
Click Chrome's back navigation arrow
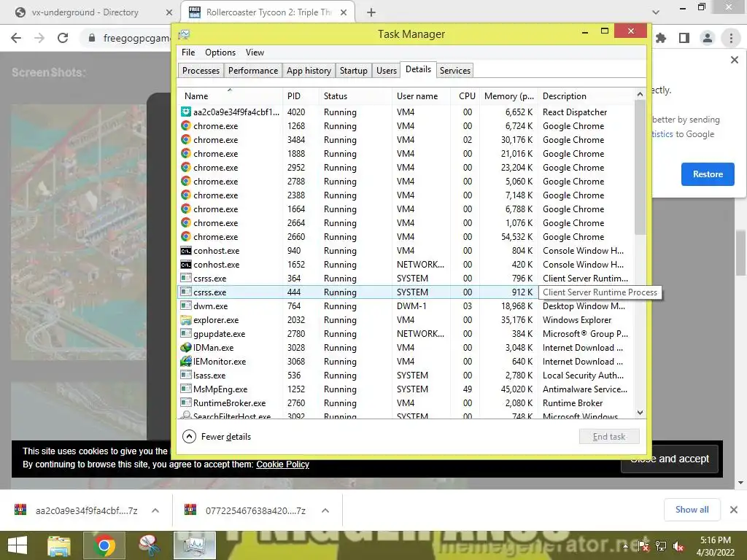(x=16, y=38)
